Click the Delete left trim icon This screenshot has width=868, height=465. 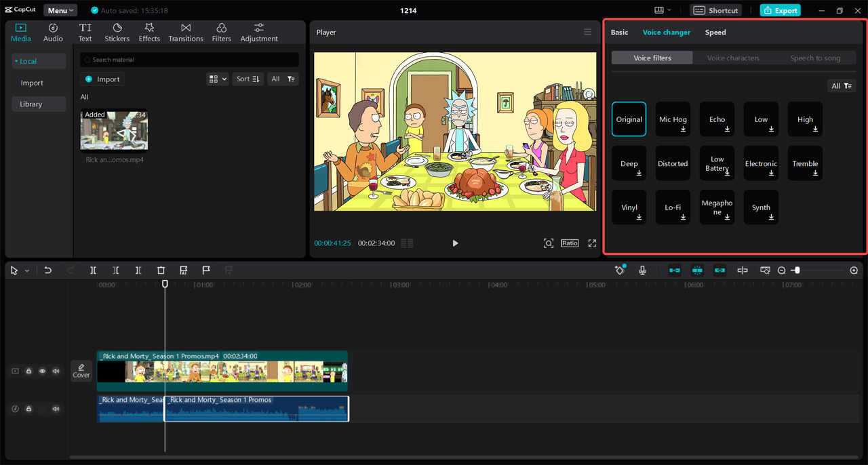tap(116, 270)
